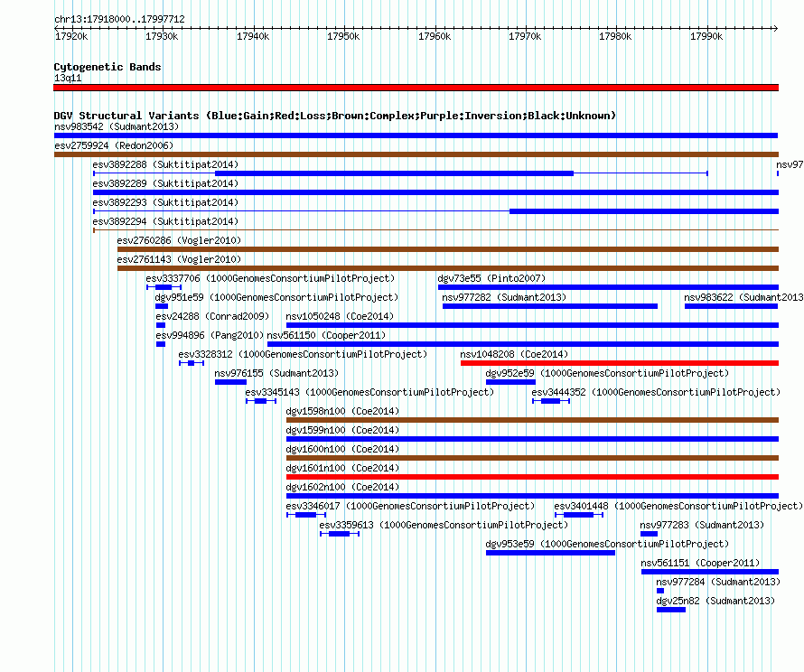Click dgv1602n100 (Coe2014) label
Viewport: 804px width, 672px height.
click(342, 487)
